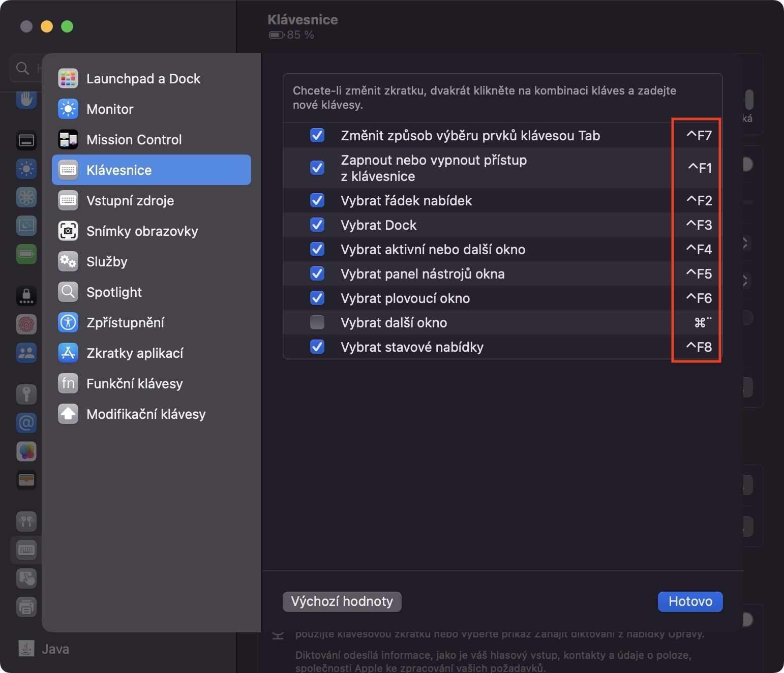This screenshot has width=784, height=673.
Task: Select the Funkční klávesy fn icon
Action: (x=68, y=384)
